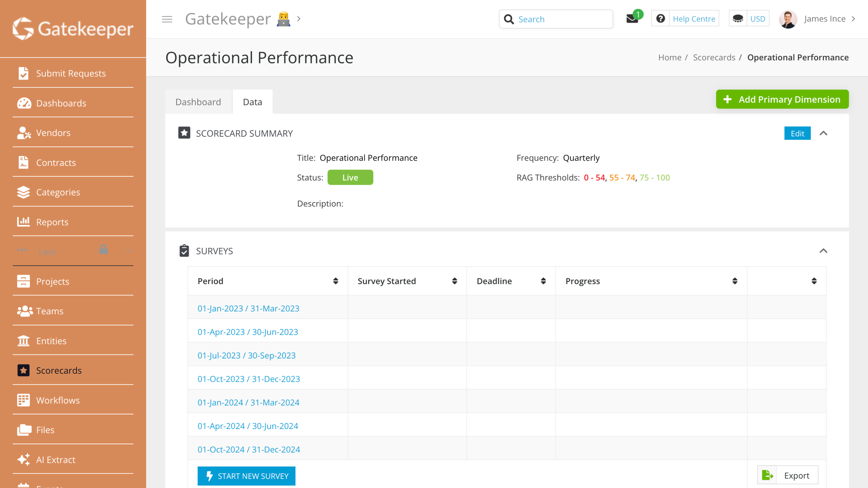Click the Add Primary Dimension button

coord(782,99)
